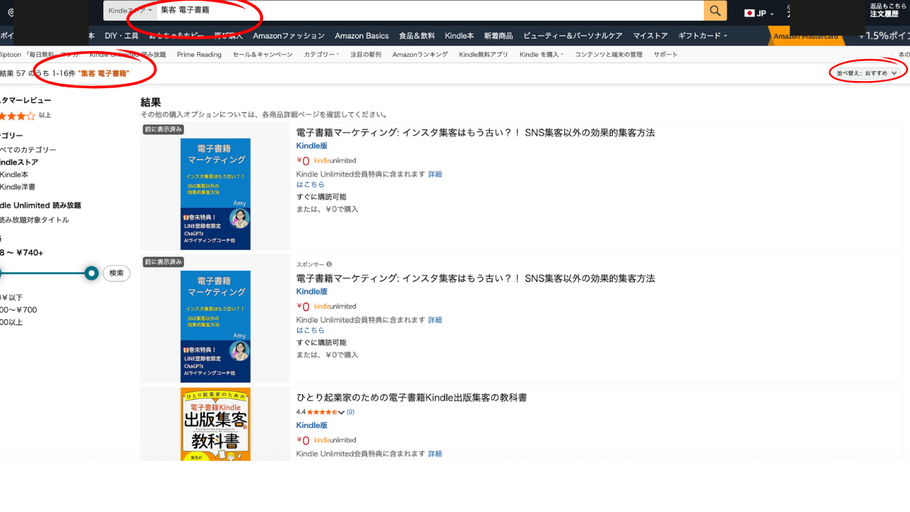
Task: Open コンテンツと端末の管理
Action: 608,55
